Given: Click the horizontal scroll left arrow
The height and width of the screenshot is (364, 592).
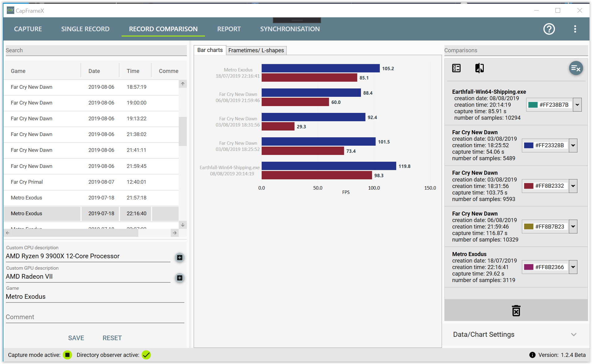Looking at the screenshot, I should click(8, 233).
